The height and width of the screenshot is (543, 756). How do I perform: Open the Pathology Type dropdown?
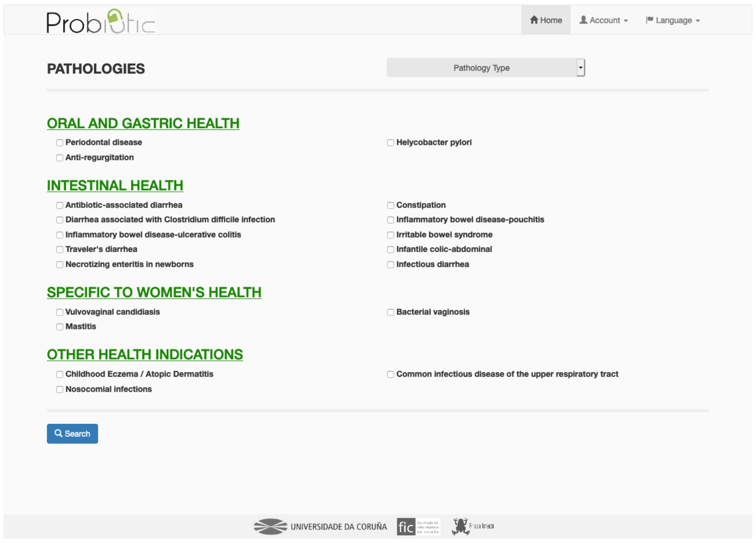tap(485, 68)
